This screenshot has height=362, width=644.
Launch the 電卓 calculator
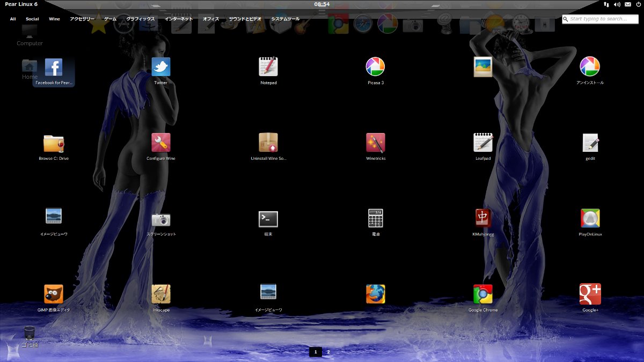(x=376, y=218)
